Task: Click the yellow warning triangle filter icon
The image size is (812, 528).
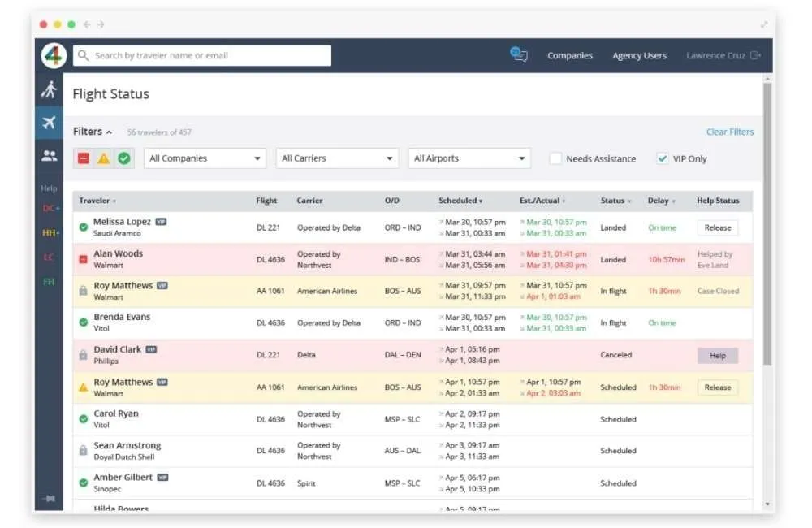Action: tap(104, 158)
